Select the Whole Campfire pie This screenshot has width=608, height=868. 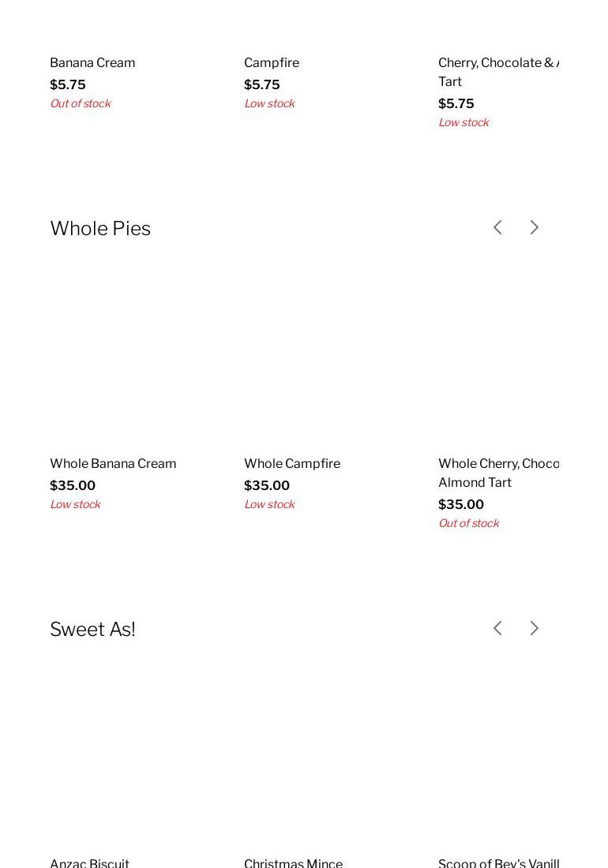(x=292, y=463)
